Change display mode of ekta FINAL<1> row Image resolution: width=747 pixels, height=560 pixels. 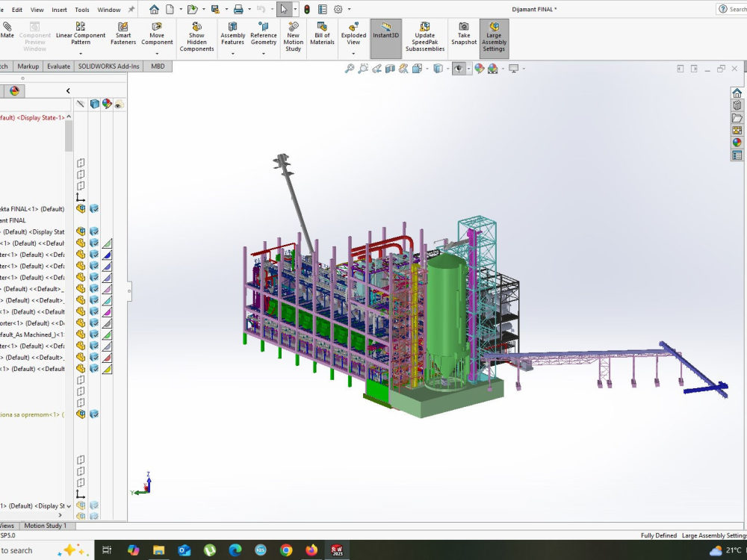(x=94, y=208)
